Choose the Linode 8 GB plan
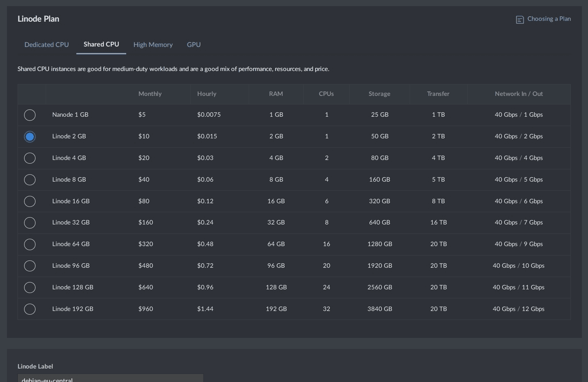 (x=30, y=180)
